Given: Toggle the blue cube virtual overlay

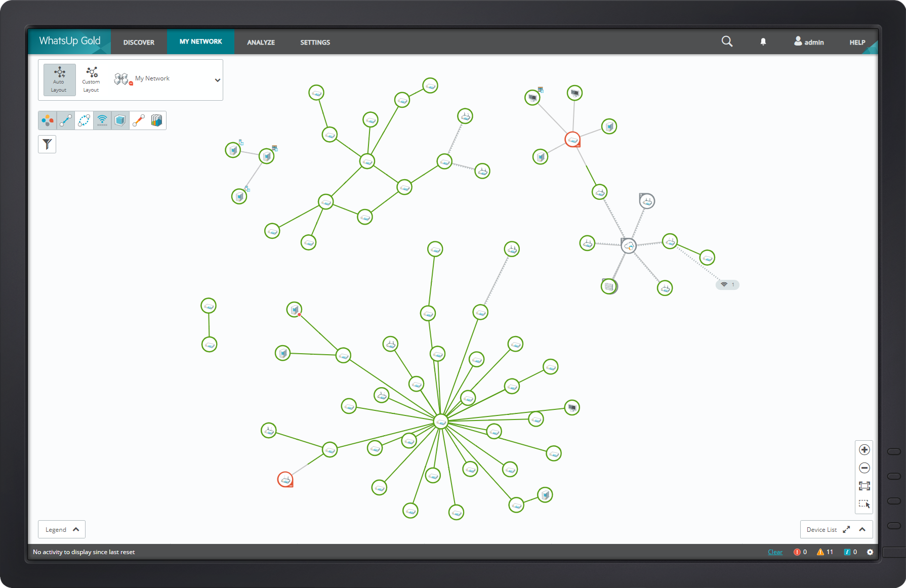Looking at the screenshot, I should (120, 120).
